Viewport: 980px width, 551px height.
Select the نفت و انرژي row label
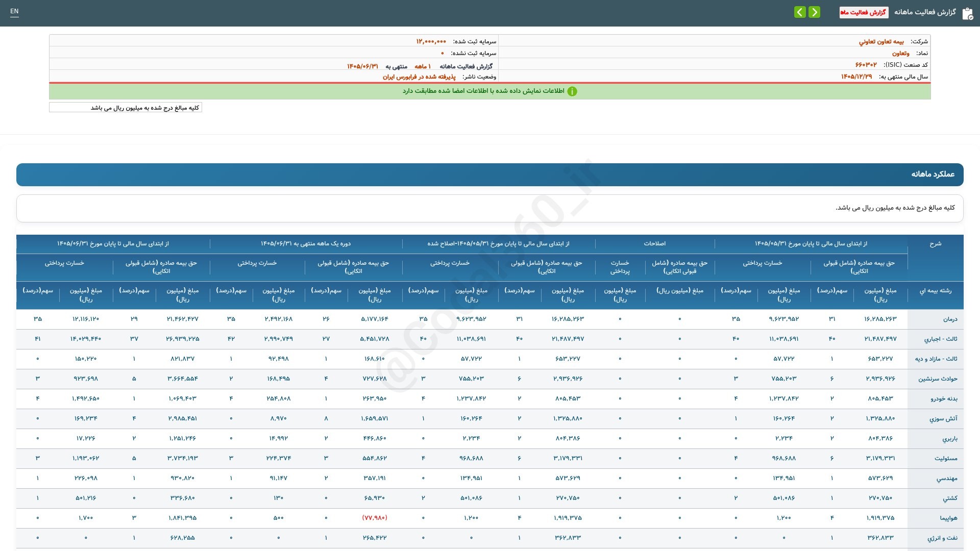[x=942, y=538]
